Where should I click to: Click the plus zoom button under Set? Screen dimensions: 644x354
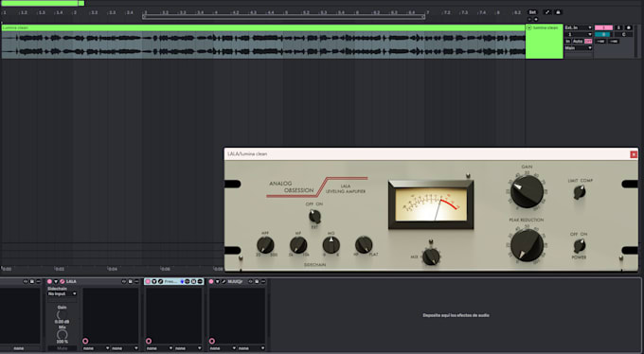(536, 19)
